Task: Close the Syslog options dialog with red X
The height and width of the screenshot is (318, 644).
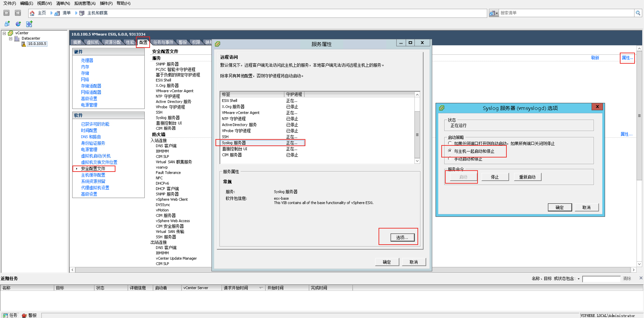Action: pyautogui.click(x=597, y=107)
